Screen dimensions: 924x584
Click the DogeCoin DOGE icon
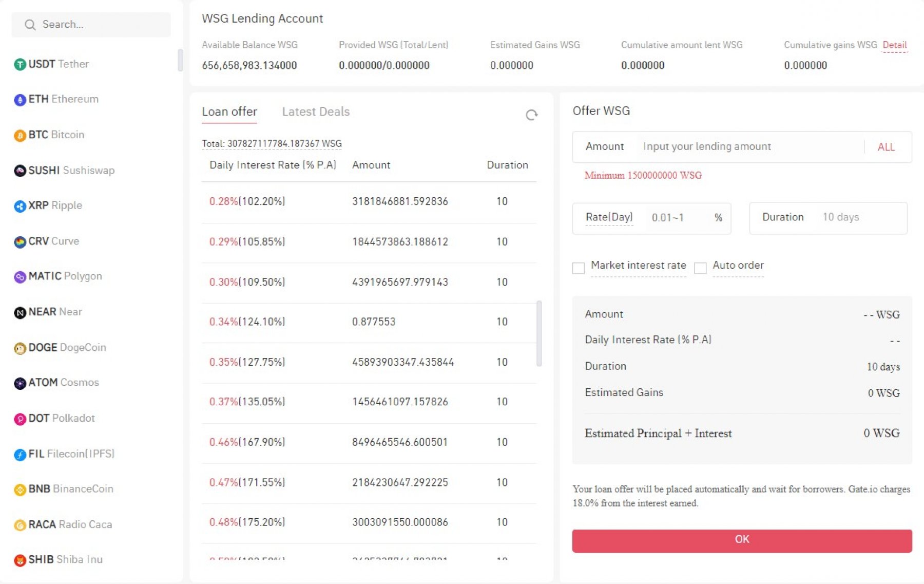click(x=20, y=349)
